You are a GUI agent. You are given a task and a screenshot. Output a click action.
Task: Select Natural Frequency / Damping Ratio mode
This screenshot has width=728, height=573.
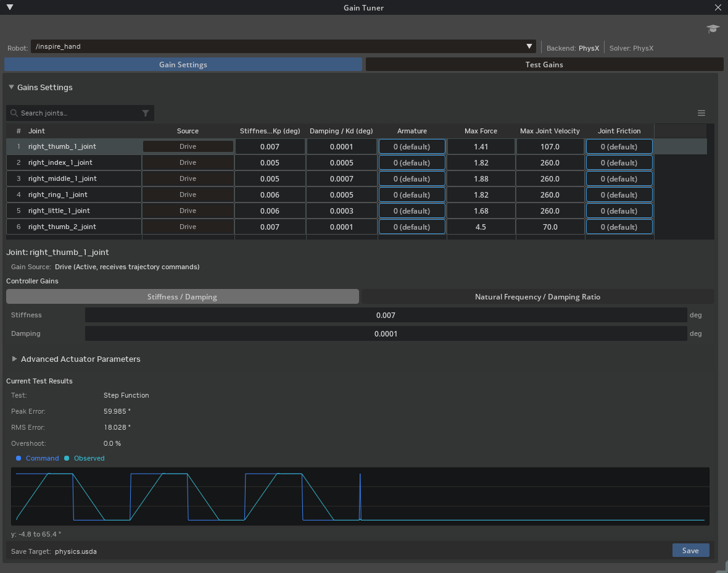pos(537,296)
